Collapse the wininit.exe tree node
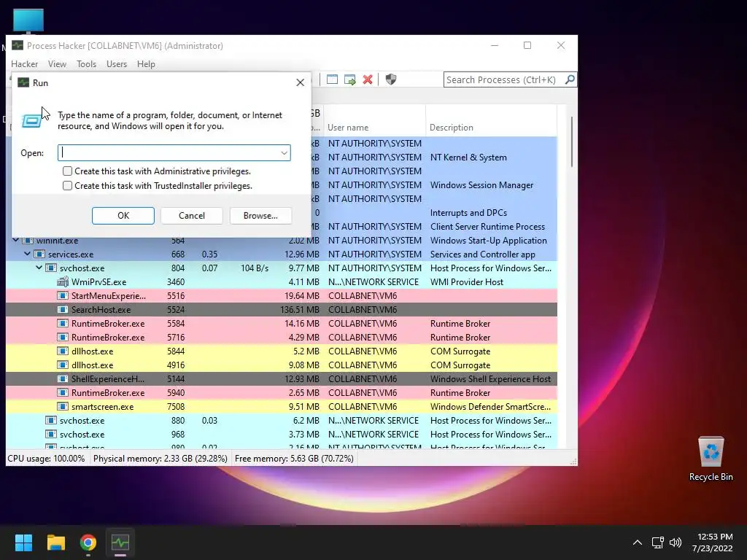Screen dimensions: 747x560 click(x=16, y=241)
